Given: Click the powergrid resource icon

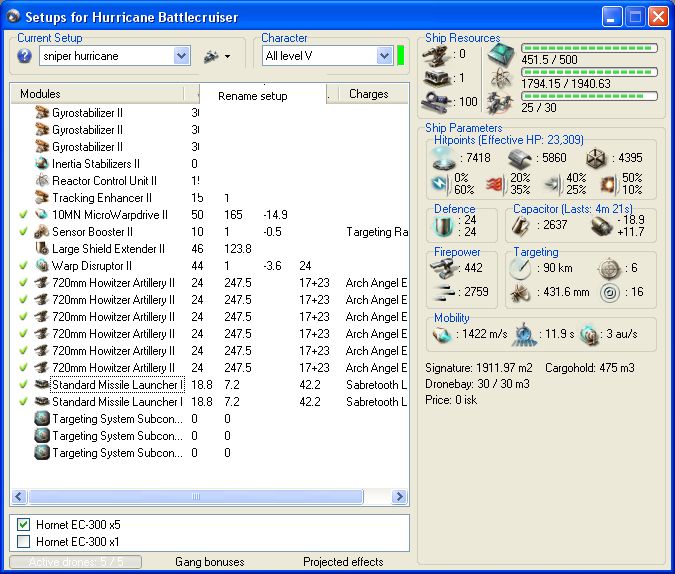Looking at the screenshot, I should [499, 78].
